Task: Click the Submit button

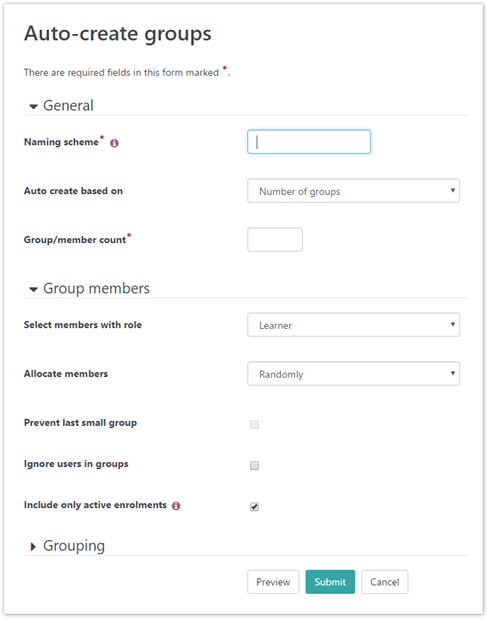Action: tap(330, 582)
